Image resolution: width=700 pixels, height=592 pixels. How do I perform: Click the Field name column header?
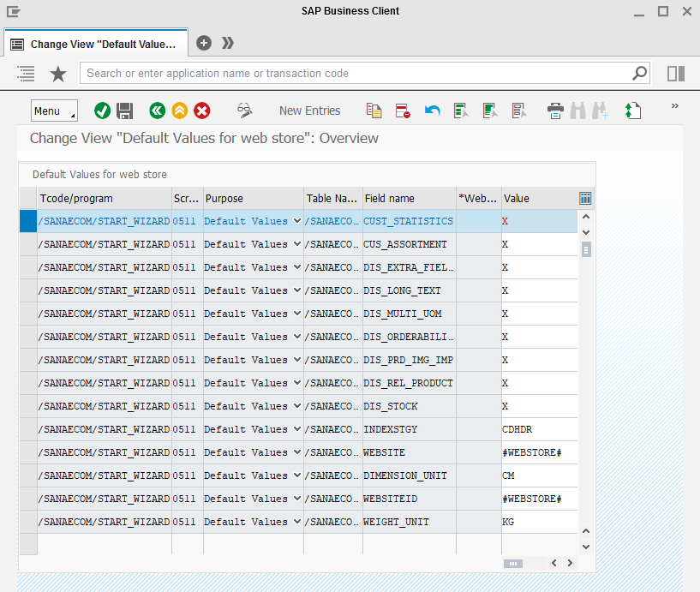click(x=410, y=198)
